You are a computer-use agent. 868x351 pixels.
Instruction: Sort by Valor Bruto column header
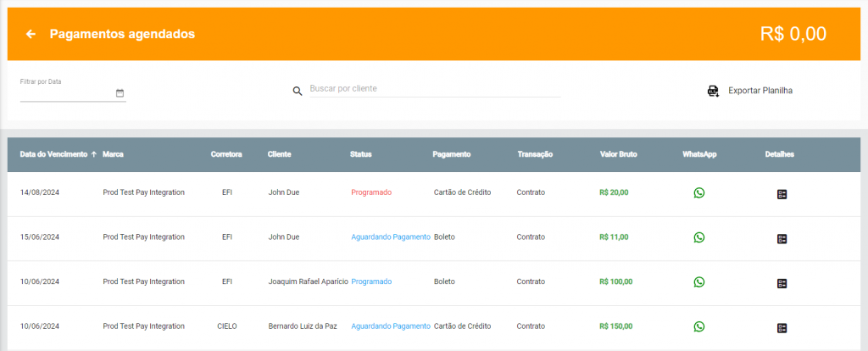618,154
